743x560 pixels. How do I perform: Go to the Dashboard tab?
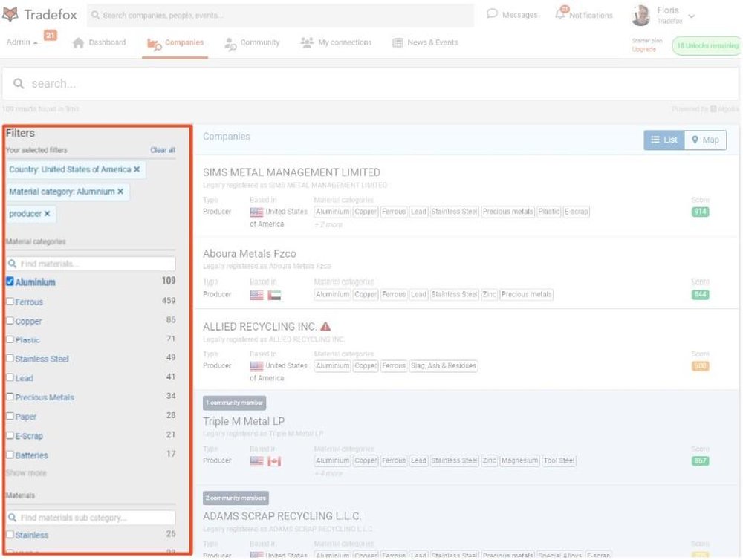click(100, 42)
